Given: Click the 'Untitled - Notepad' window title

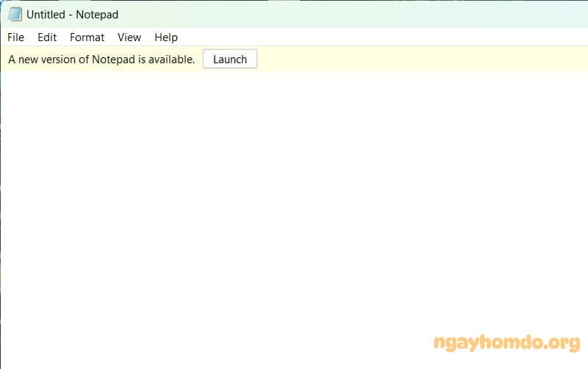Looking at the screenshot, I should tap(72, 15).
